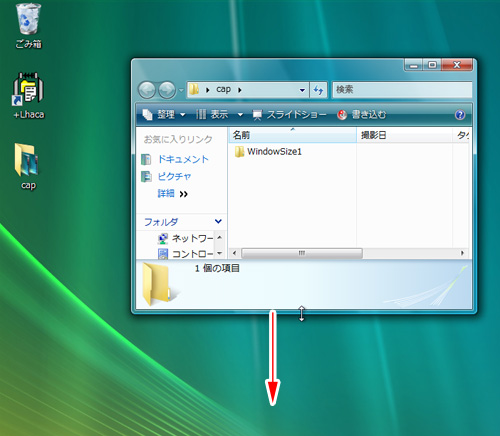
Task: Close the Explorer window
Action: coord(457,65)
